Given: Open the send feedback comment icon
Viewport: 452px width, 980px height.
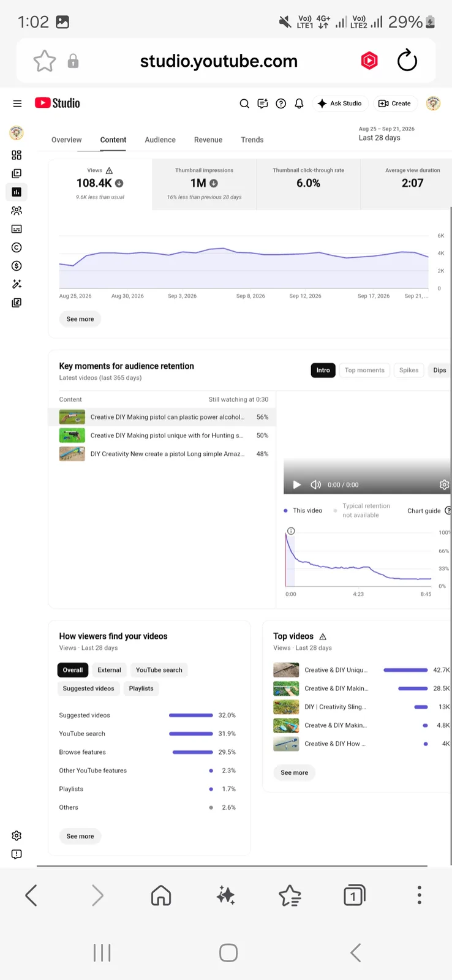Looking at the screenshot, I should tap(263, 104).
